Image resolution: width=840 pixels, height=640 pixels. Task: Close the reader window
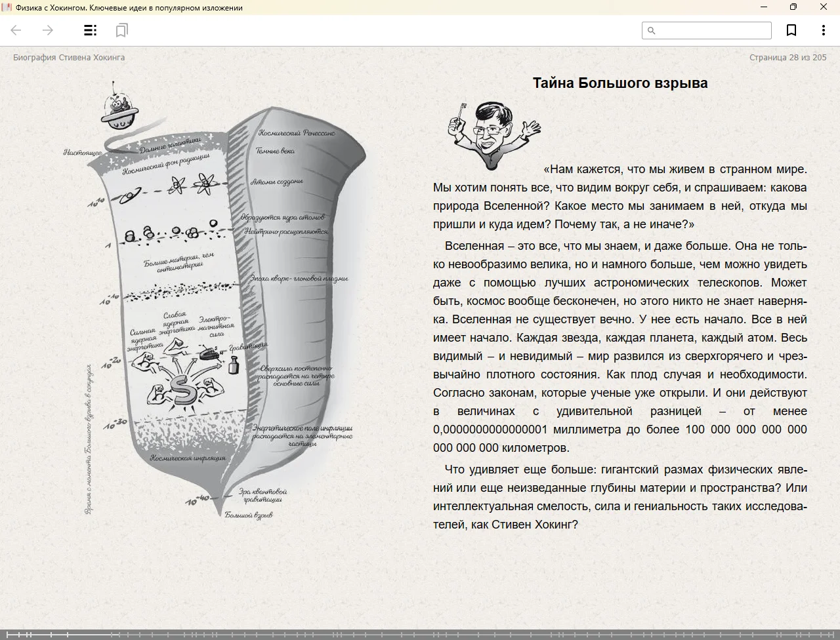[824, 7]
